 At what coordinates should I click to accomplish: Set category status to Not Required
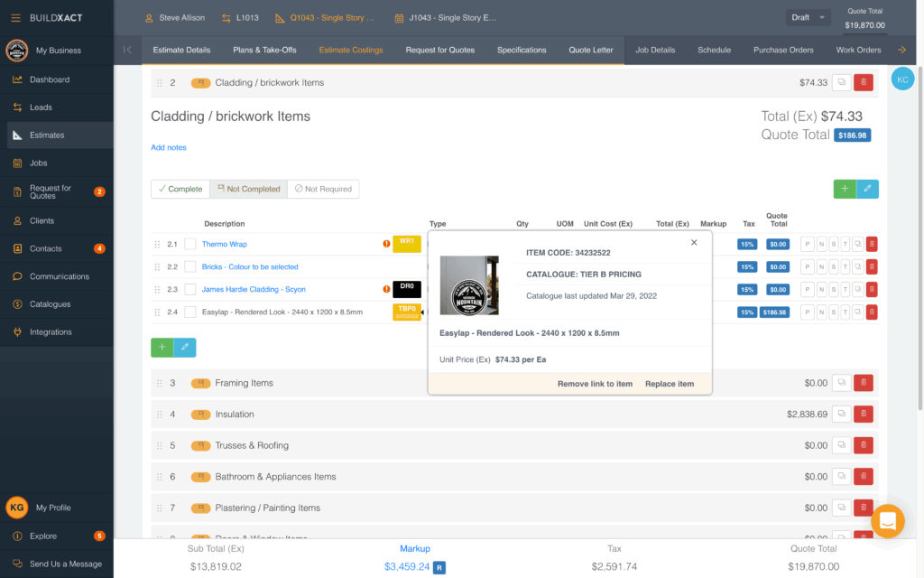click(x=324, y=189)
